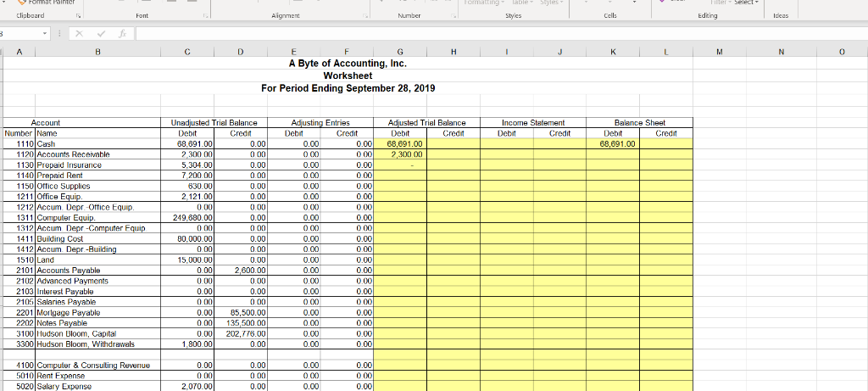Select column O header
The width and height of the screenshot is (868, 391).
[842, 52]
